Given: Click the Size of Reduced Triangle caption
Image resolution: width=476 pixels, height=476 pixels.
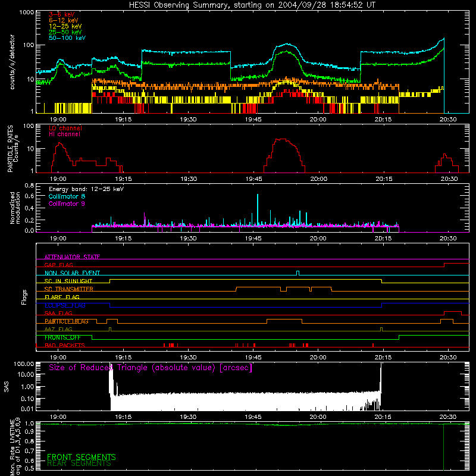Looking at the screenshot, I should coord(151,368).
